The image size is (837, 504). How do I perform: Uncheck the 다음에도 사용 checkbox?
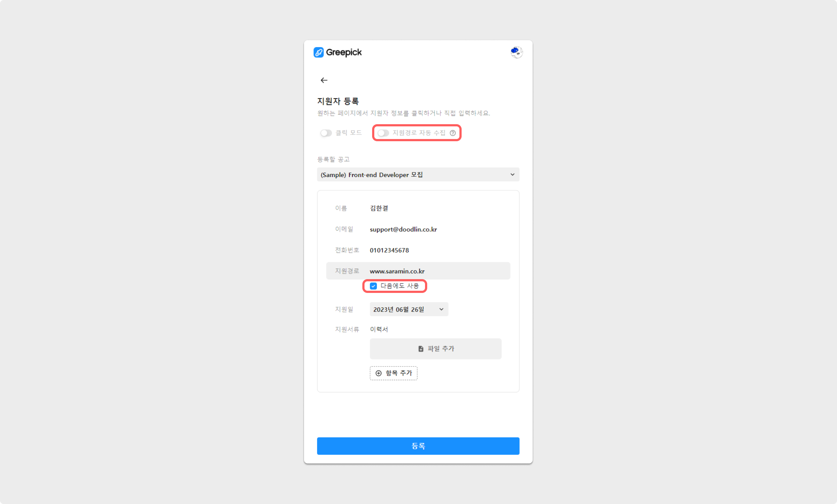coord(373,286)
